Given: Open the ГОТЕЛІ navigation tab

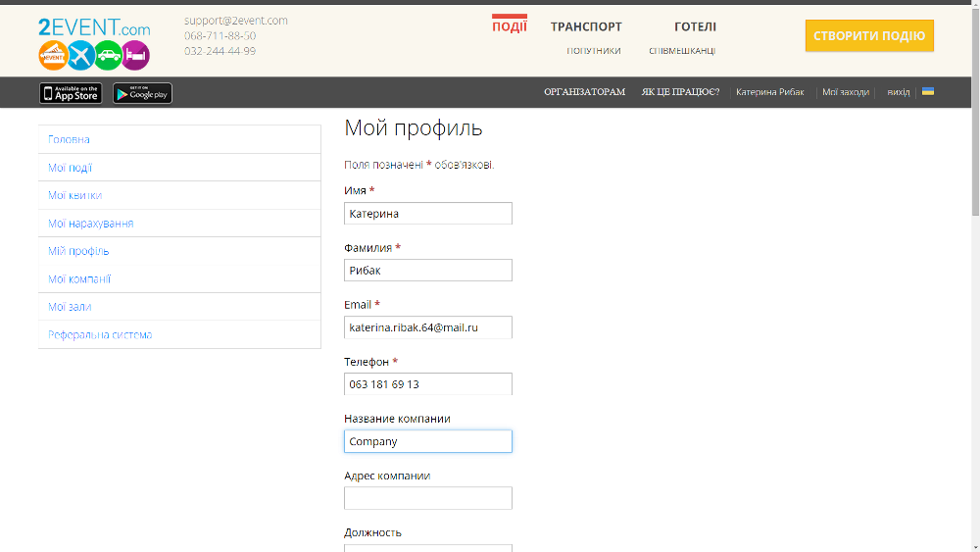Looking at the screenshot, I should [695, 27].
